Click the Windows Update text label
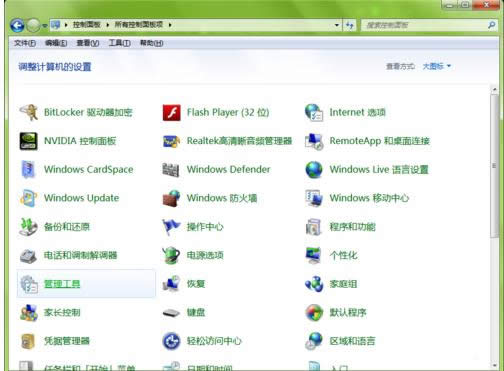The width and height of the screenshot is (504, 371). point(81,198)
